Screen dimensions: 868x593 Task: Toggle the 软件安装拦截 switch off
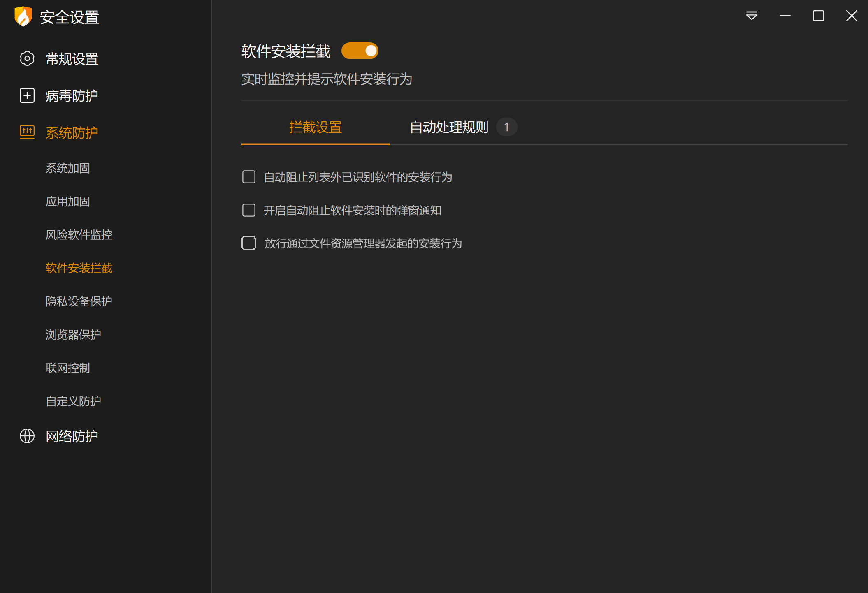tap(360, 51)
